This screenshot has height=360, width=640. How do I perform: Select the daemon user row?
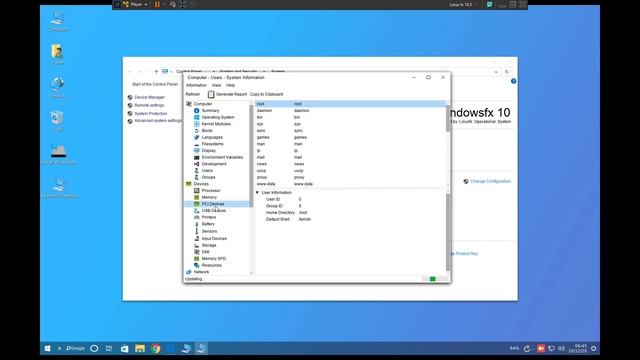click(x=350, y=111)
